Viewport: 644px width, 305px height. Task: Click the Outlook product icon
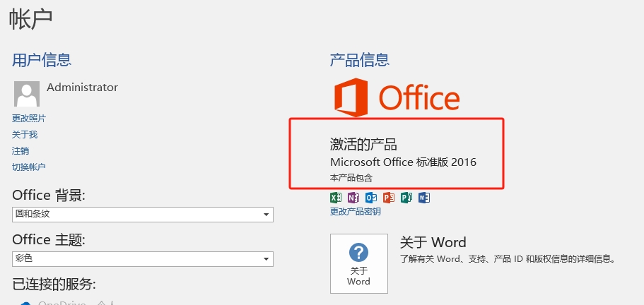(x=371, y=198)
